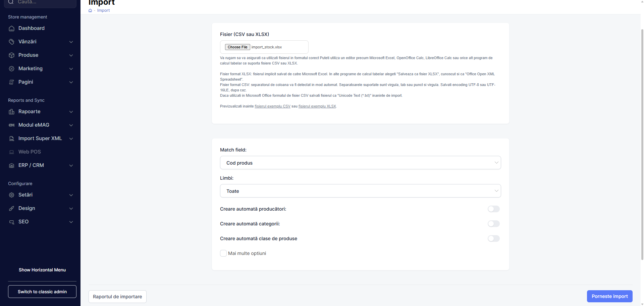Open the Import Super XML menu
This screenshot has width=644, height=306.
point(41,138)
